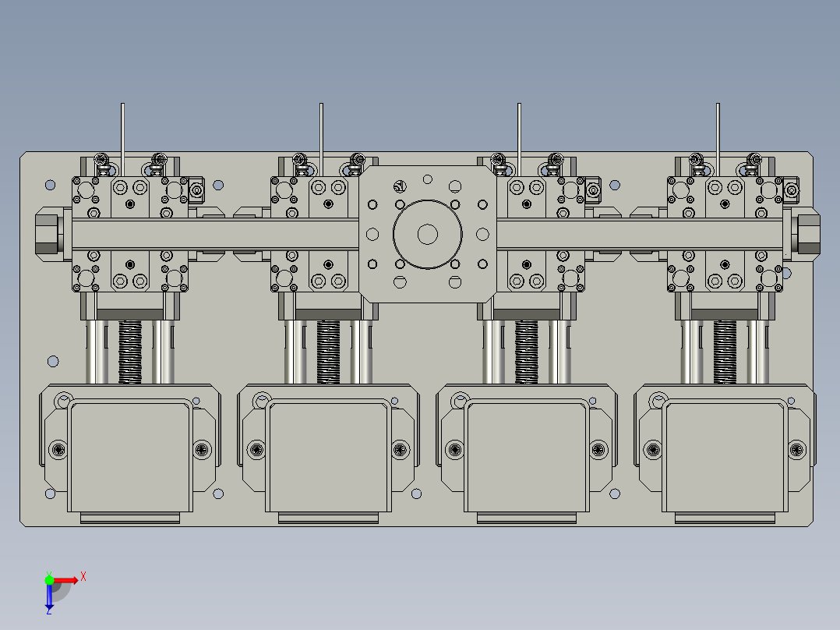840x630 pixels.
Task: Click the blue Z axis arrow of the triad
Action: click(x=49, y=597)
